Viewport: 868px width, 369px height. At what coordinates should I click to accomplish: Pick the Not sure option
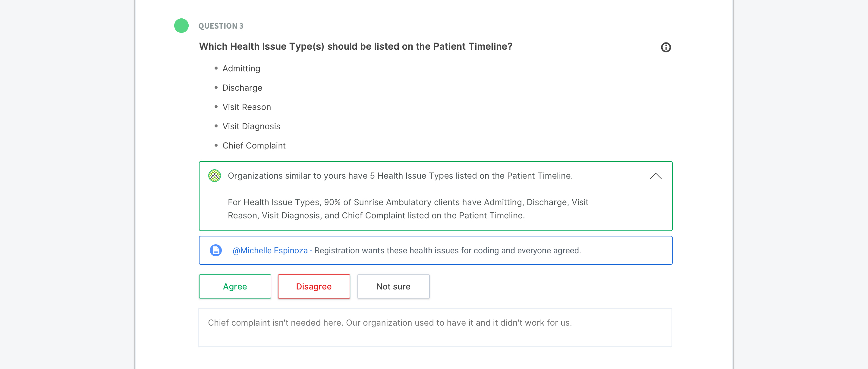click(393, 286)
